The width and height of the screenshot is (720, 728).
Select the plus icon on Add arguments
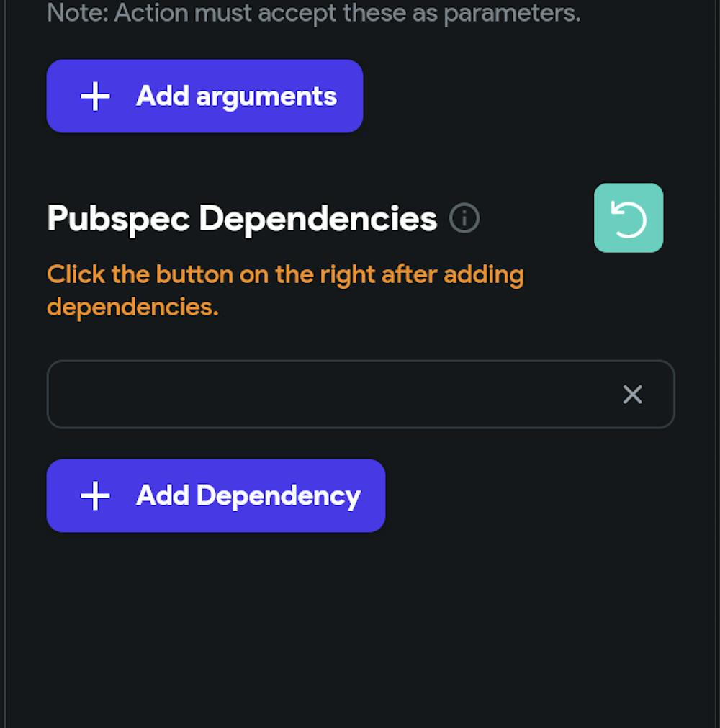tap(94, 96)
